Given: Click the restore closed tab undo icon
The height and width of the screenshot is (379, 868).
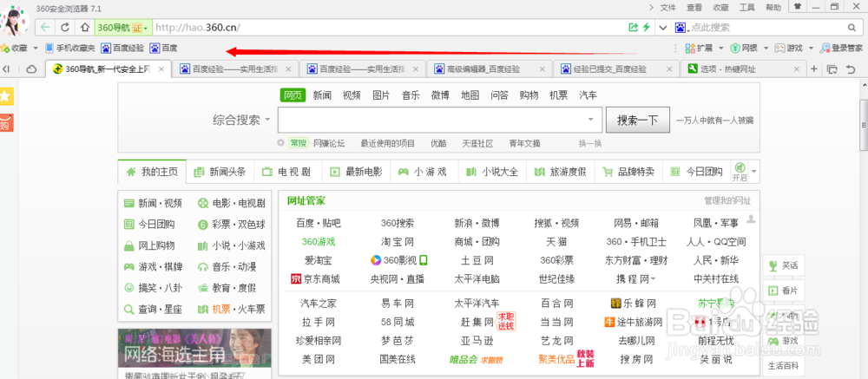Looking at the screenshot, I should 851,69.
